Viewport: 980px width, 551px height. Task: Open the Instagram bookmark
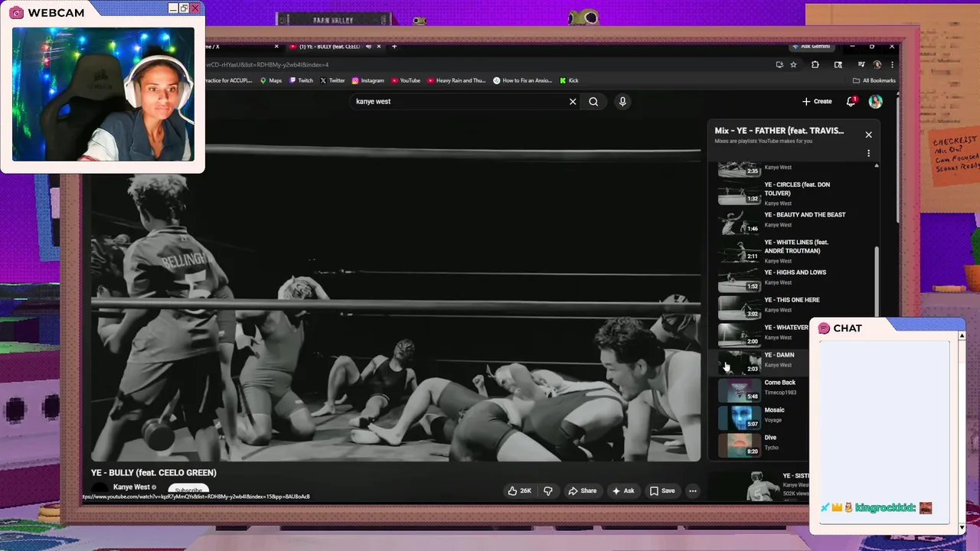367,80
